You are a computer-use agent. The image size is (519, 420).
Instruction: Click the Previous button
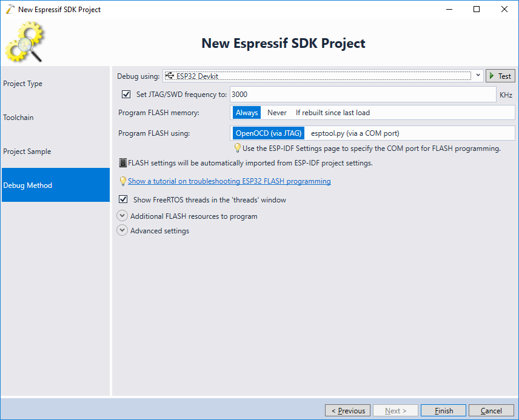click(347, 410)
